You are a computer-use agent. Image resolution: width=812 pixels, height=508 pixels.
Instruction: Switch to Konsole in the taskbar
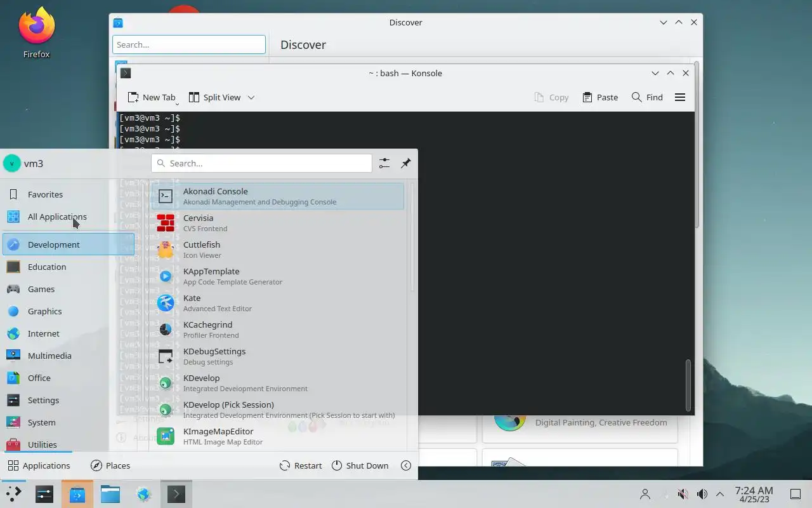pos(176,494)
